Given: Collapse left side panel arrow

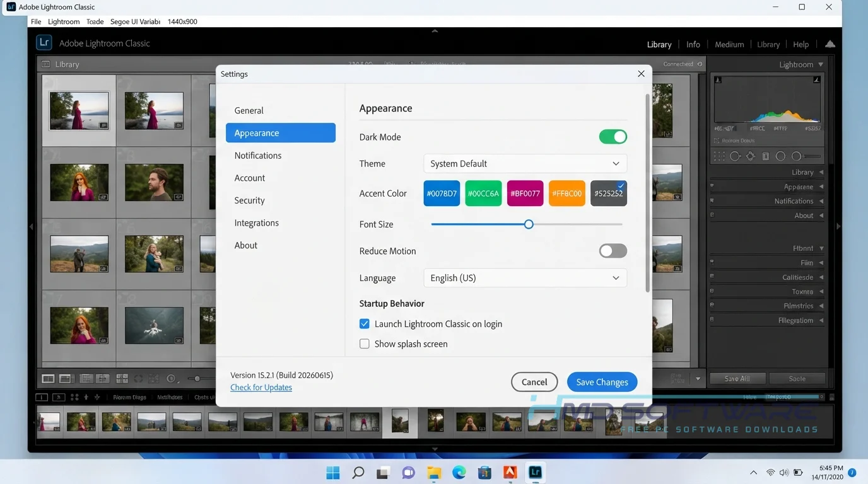Looking at the screenshot, I should 32,226.
